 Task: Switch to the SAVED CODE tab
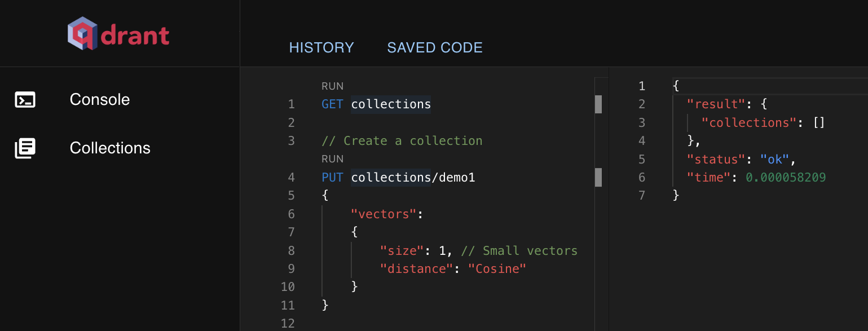coord(434,47)
